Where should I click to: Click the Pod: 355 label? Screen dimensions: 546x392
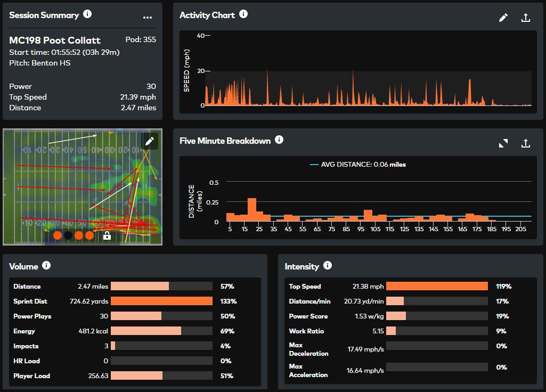point(141,39)
